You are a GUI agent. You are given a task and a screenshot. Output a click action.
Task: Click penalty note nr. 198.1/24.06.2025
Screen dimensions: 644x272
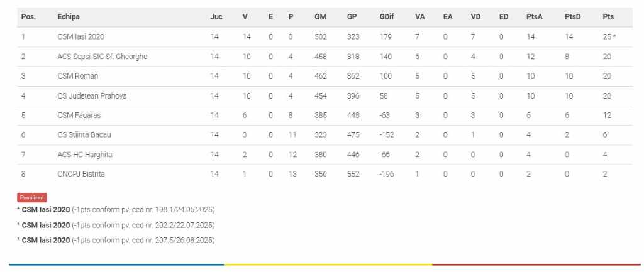117,210
